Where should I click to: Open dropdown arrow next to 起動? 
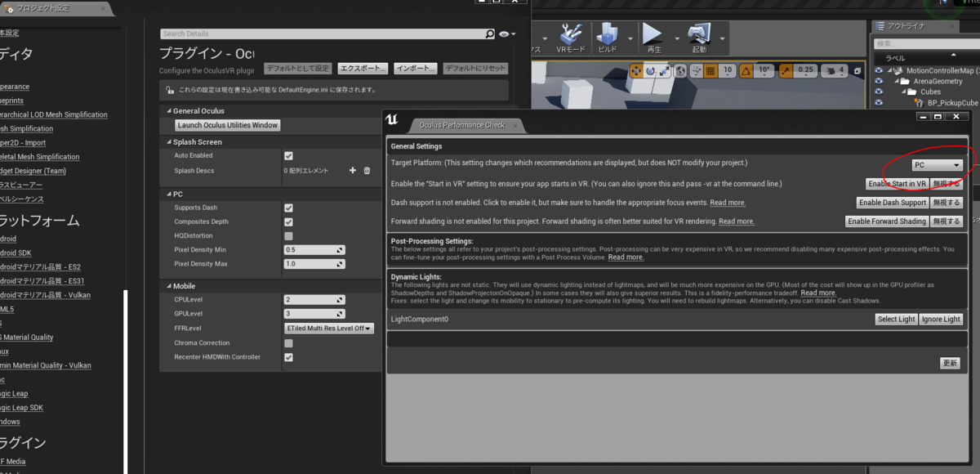(722, 38)
